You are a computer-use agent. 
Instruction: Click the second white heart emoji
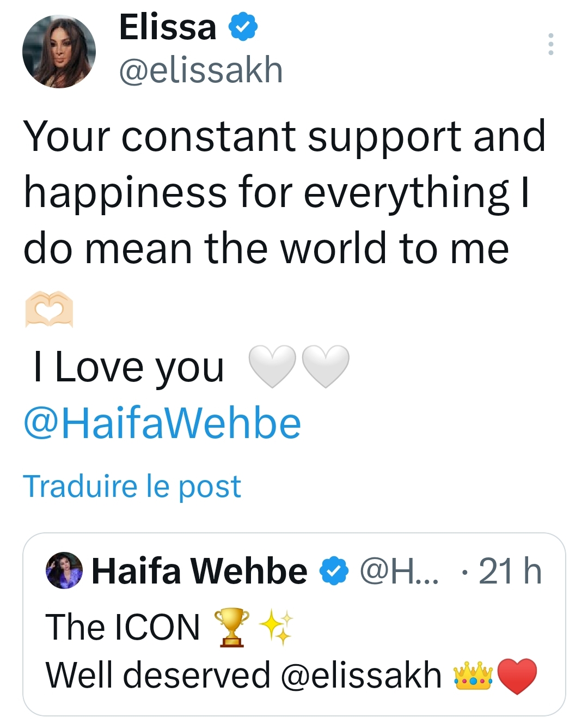pos(325,366)
